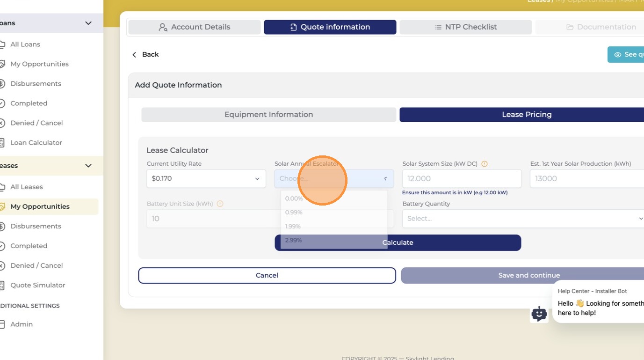Collapse the Loans sidebar section
The image size is (644, 360).
coord(88,23)
